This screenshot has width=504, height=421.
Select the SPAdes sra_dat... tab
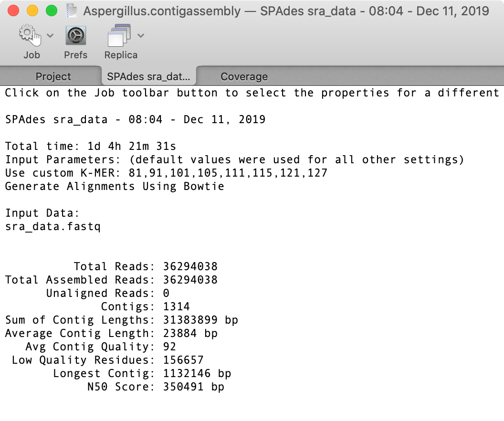(148, 76)
